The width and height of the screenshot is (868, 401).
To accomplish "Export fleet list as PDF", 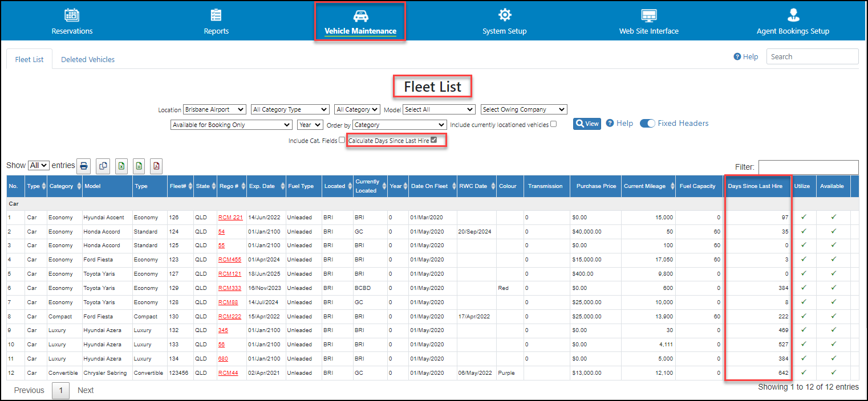I will [156, 166].
